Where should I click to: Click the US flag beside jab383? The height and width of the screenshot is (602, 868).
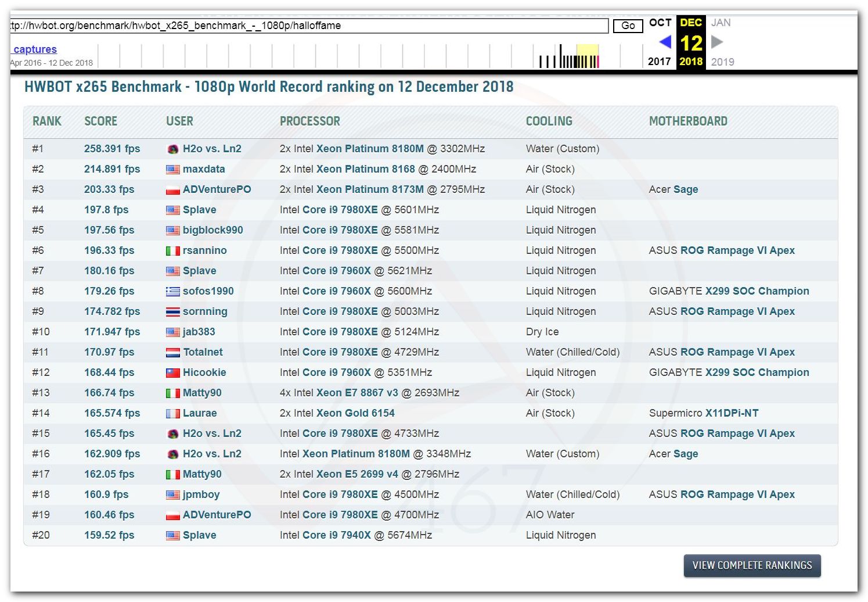[x=172, y=332]
